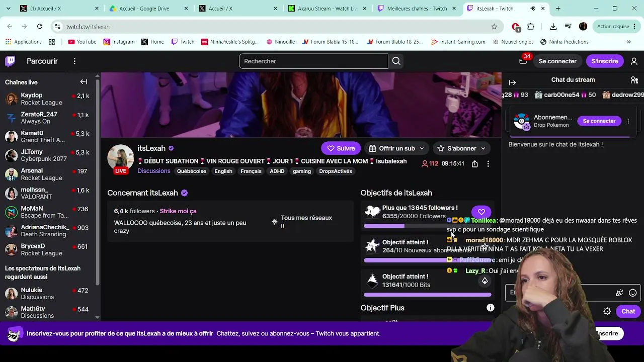Open the chat settings gear
Viewport: 644px width, 362px height.
pos(607,311)
